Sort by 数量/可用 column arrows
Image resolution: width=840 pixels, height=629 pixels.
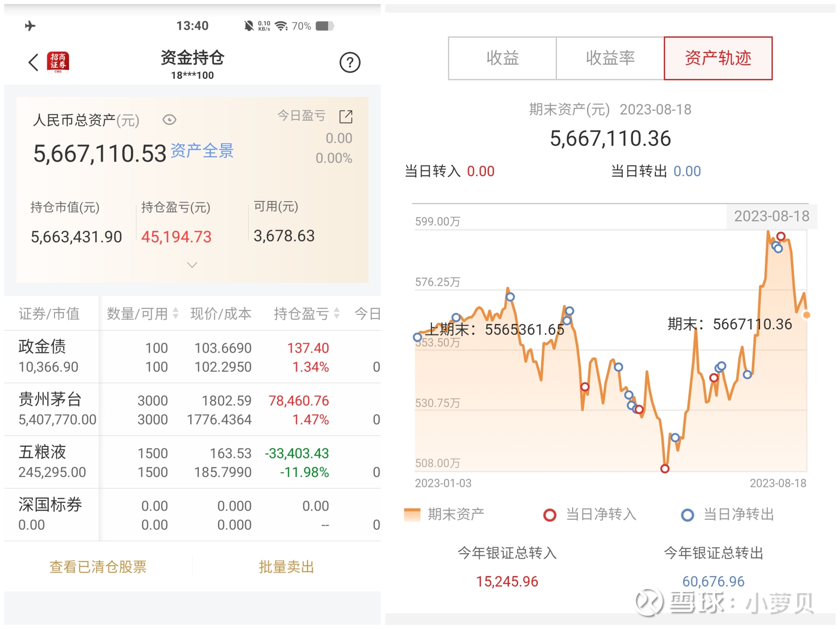coord(176,313)
